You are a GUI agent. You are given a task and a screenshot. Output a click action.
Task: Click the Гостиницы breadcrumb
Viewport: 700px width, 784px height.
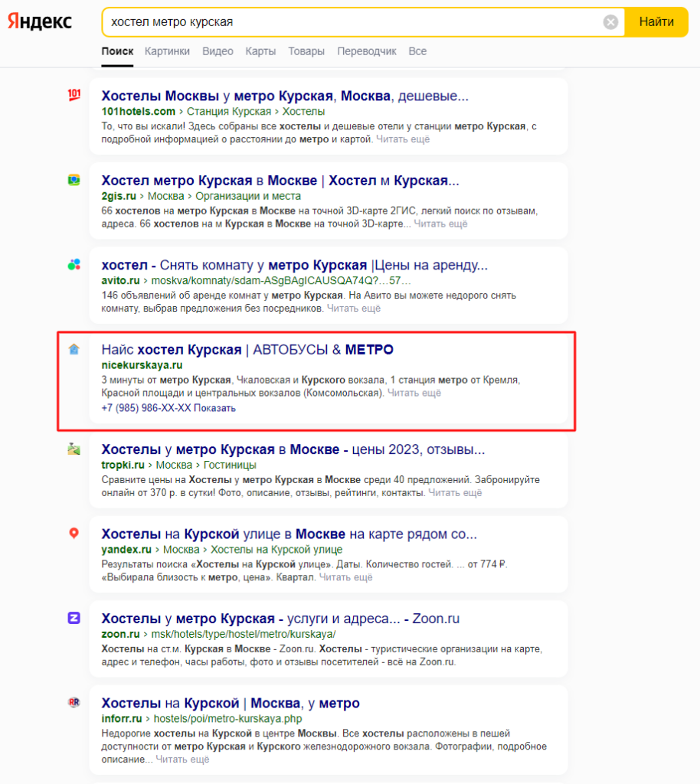pos(230,465)
